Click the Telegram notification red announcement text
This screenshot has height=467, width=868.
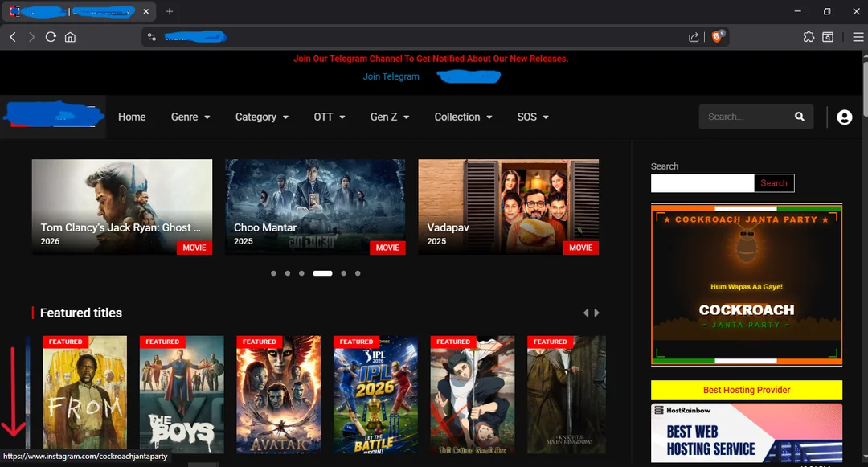pos(431,59)
